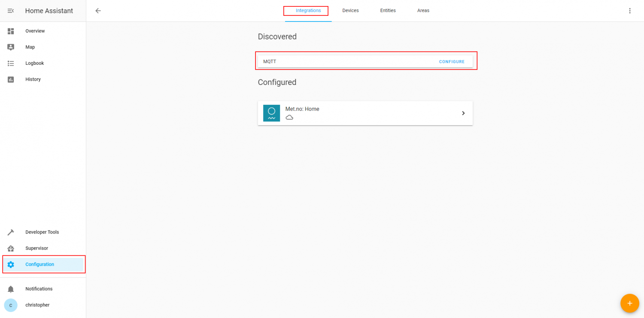The width and height of the screenshot is (644, 318).
Task: Click the Met.no weather integration icon
Action: click(271, 113)
